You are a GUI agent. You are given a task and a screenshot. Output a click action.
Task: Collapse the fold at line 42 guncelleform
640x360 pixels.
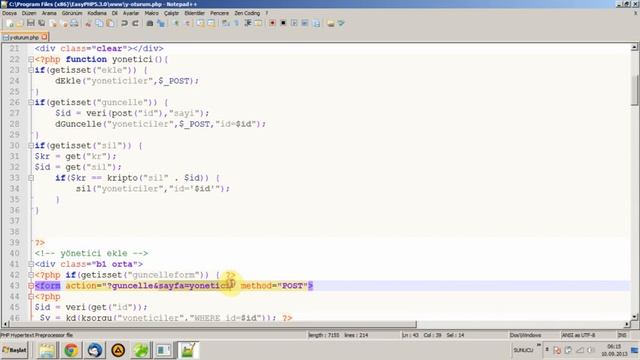coord(31,275)
